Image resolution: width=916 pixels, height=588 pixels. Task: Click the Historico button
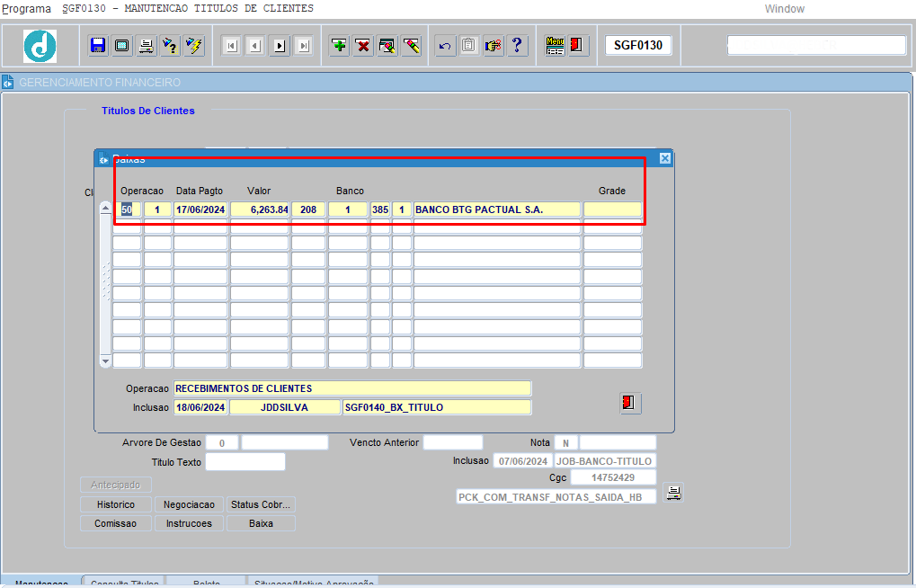point(116,504)
